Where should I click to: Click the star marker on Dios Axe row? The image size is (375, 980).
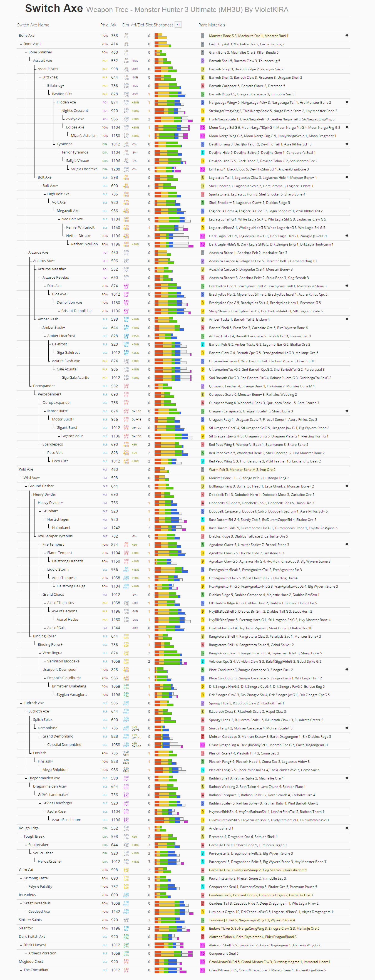347,286
